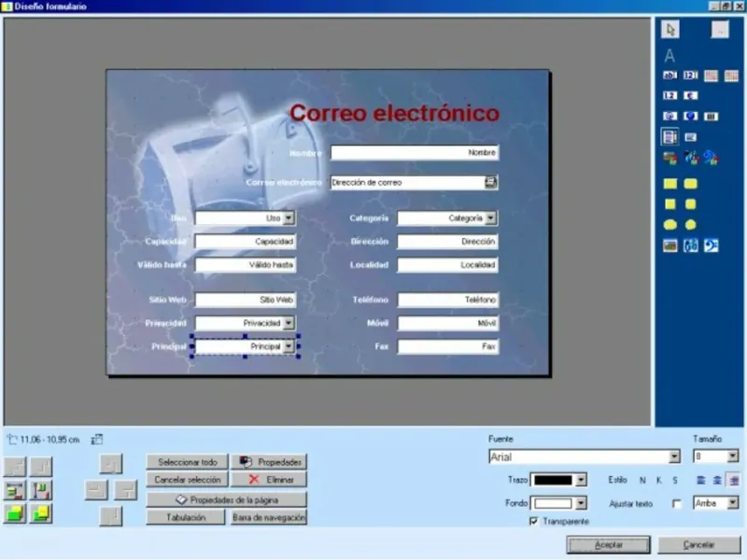The image size is (747, 560).
Task: Align text to the right
Action: (734, 481)
